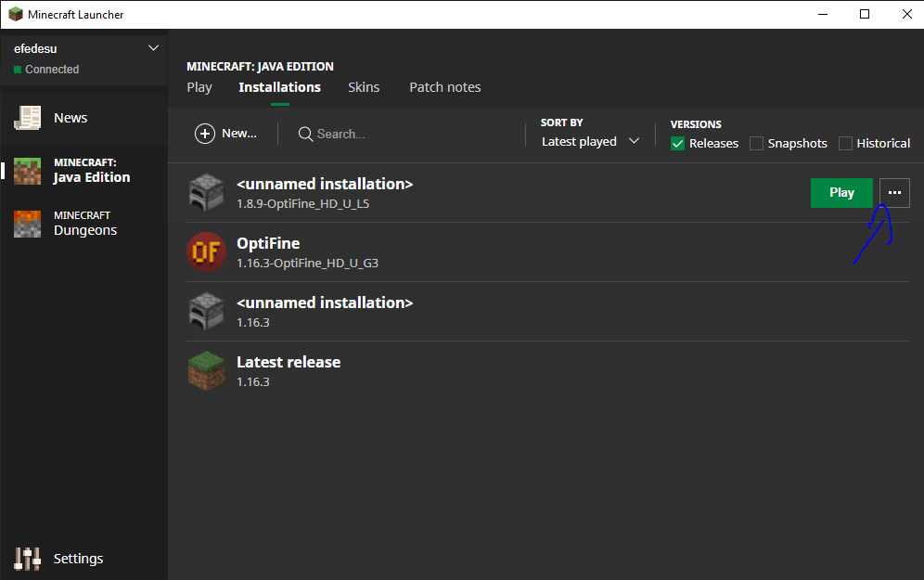
Task: Click the 1.16.3-OptiFine_HD_U_G3 version text
Action: [x=308, y=263]
